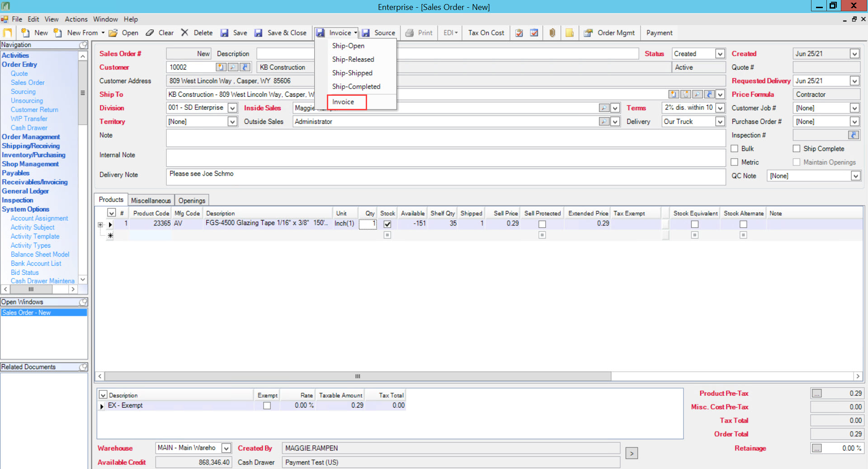The image size is (868, 469).
Task: Toggle the Metric checkbox
Action: click(735, 162)
